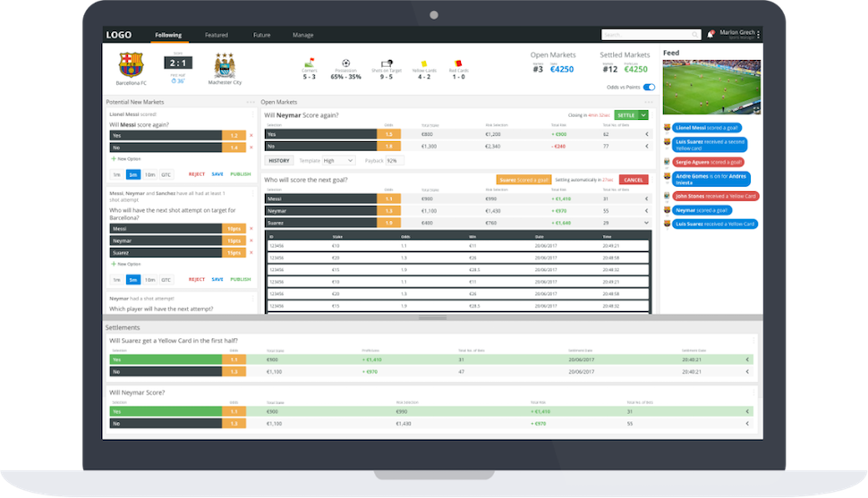
Task: Open Open Markets panel options dots
Action: pos(649,102)
